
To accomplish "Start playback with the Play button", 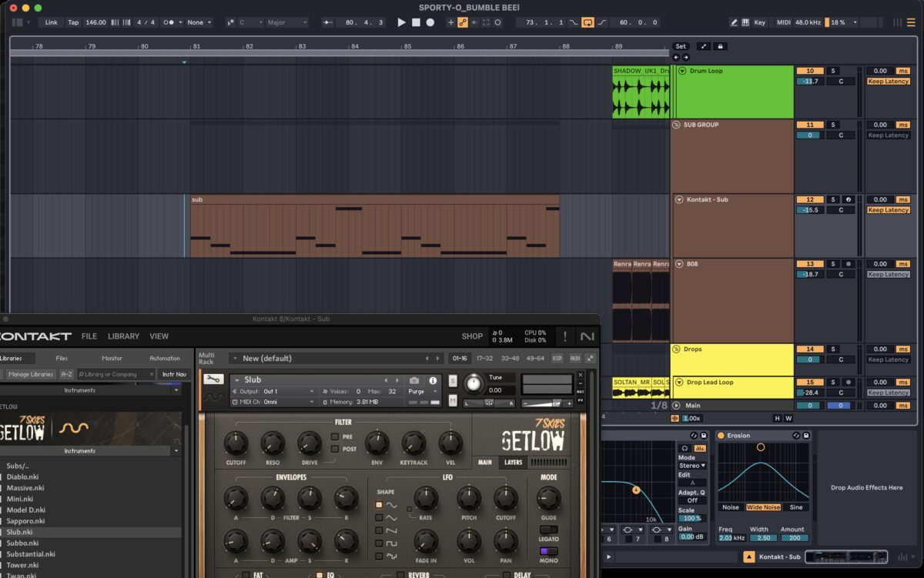I will [x=401, y=22].
